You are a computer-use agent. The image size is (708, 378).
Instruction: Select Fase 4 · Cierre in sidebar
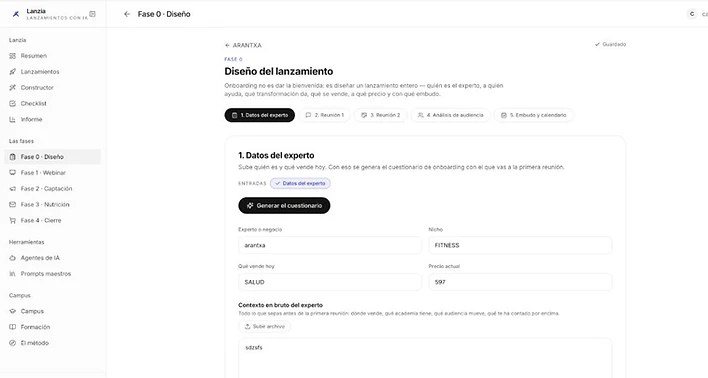(x=52, y=220)
